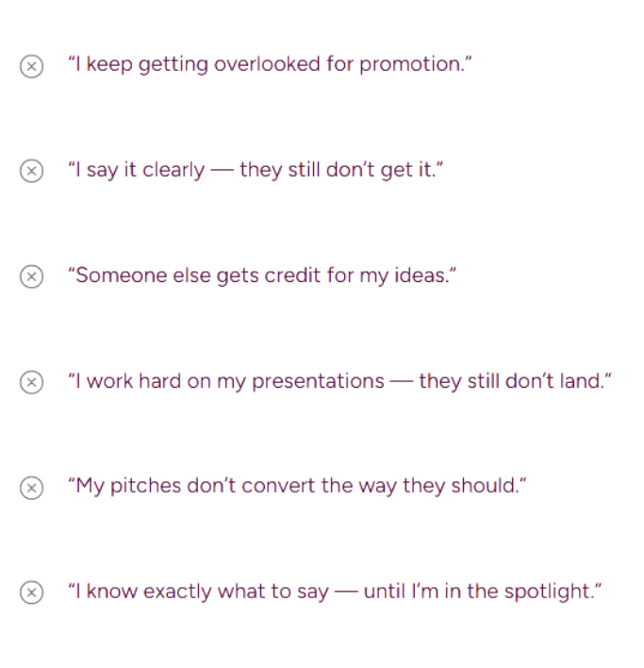The image size is (644, 668).
Task: Click the 'I know exactly what to say' quote
Action: (335, 592)
